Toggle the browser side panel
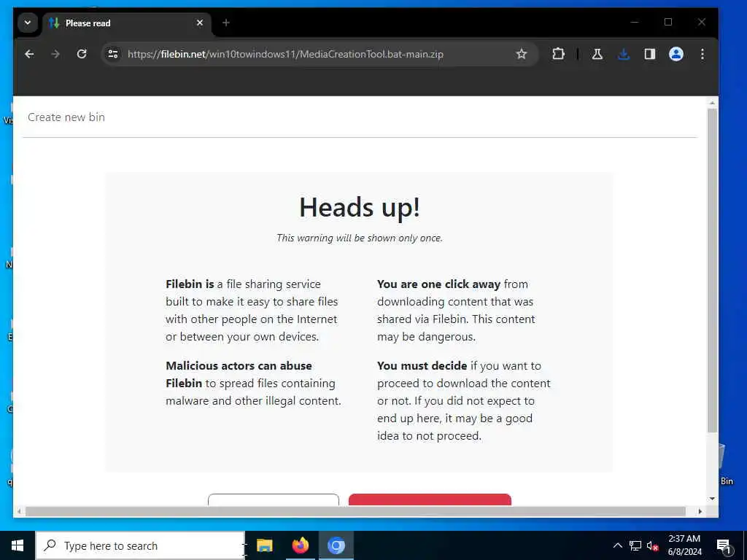The image size is (747, 560). click(649, 54)
